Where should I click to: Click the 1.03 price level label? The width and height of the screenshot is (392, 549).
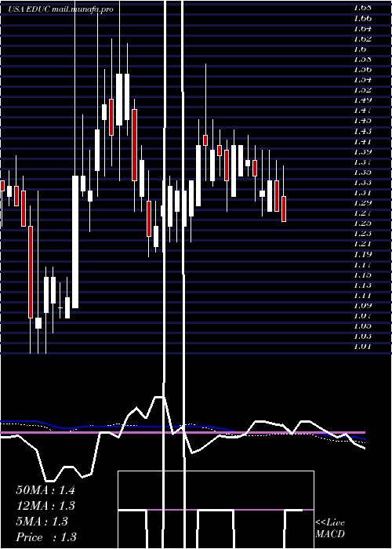pos(362,336)
